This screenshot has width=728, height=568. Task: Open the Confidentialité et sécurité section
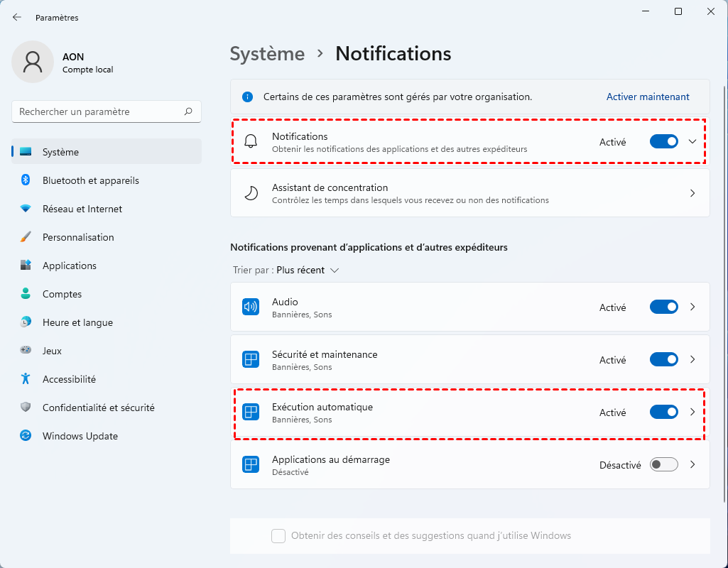(98, 408)
